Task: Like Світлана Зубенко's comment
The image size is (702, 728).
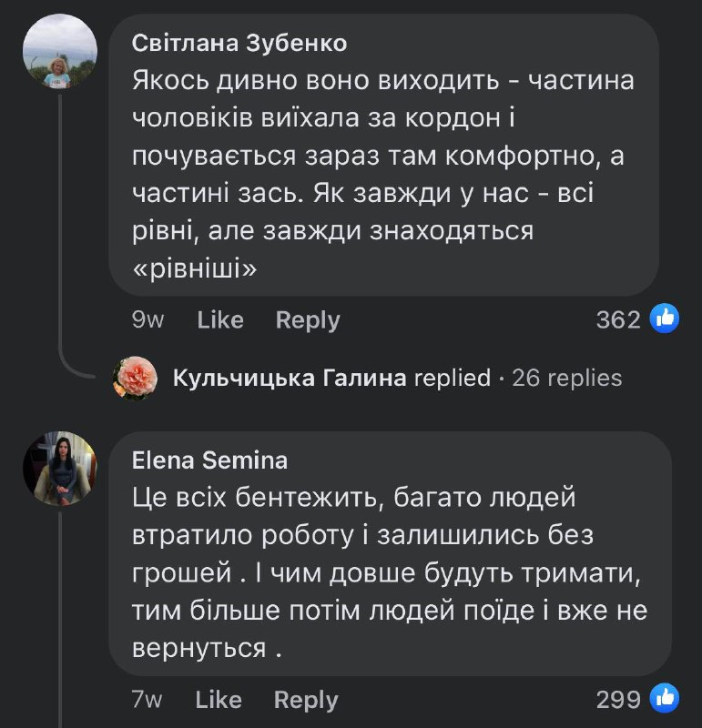Action: [220, 320]
